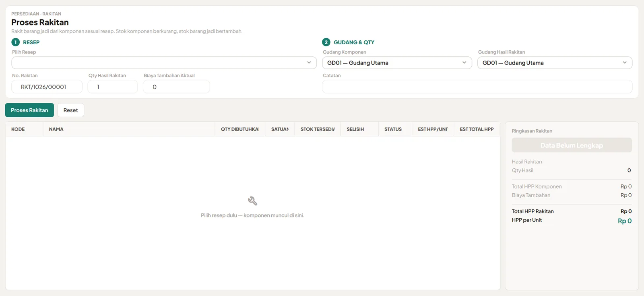This screenshot has height=296, width=644.
Task: Open the Gudang Hasil Rakitan dropdown
Action: (555, 63)
